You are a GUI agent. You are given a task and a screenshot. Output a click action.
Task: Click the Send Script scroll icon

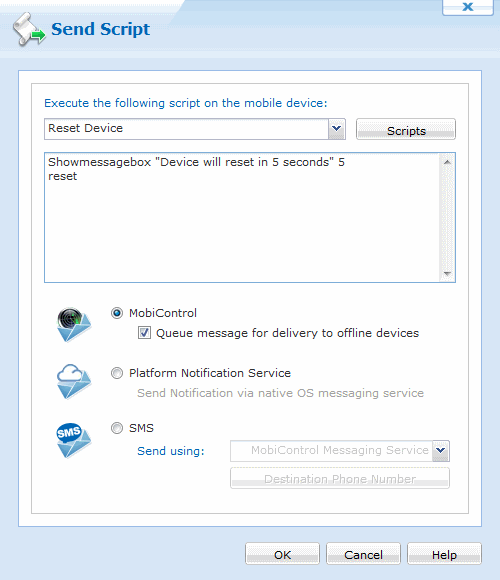29,30
